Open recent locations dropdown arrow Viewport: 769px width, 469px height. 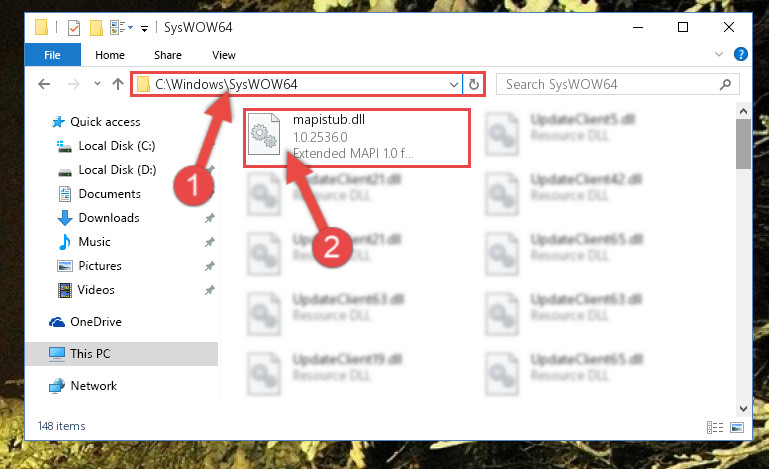click(97, 84)
